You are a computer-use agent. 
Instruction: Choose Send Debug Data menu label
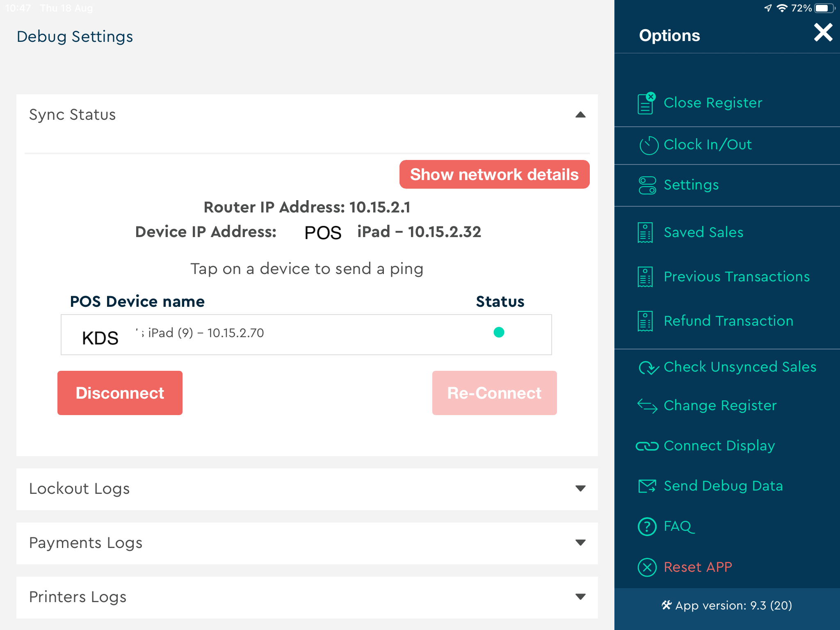pos(723,486)
